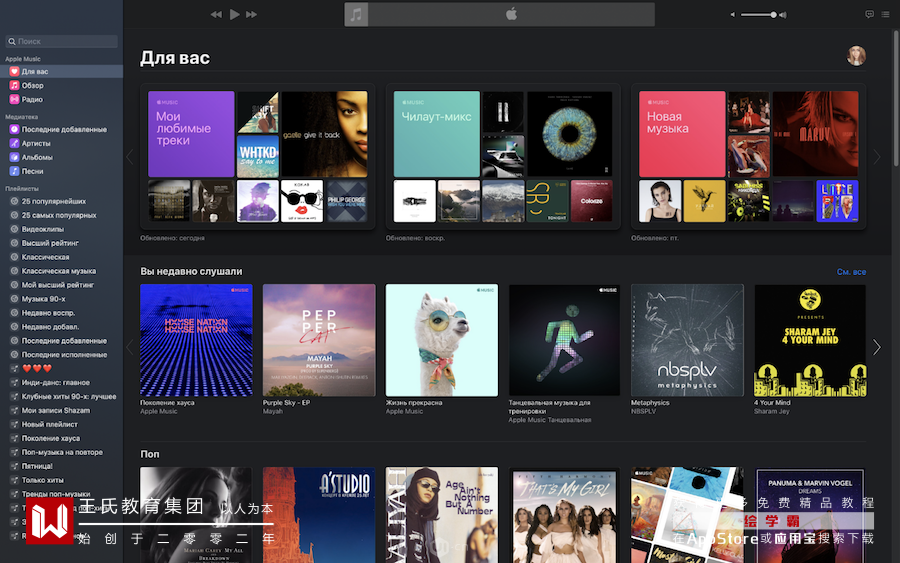
Task: Open the lyrics speech bubble icon
Action: [x=870, y=14]
